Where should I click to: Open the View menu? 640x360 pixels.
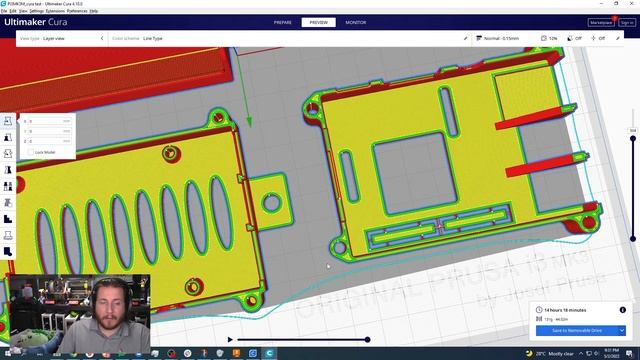[23, 11]
